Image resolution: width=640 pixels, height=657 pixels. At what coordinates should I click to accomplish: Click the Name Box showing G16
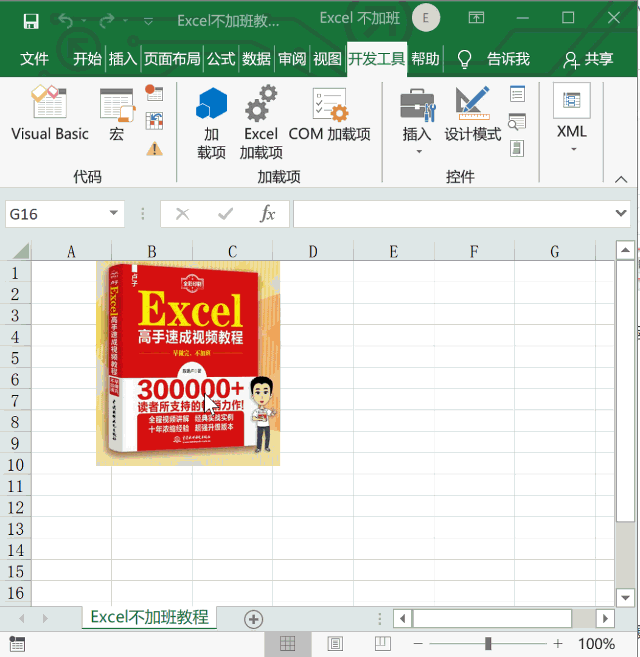coord(57,214)
